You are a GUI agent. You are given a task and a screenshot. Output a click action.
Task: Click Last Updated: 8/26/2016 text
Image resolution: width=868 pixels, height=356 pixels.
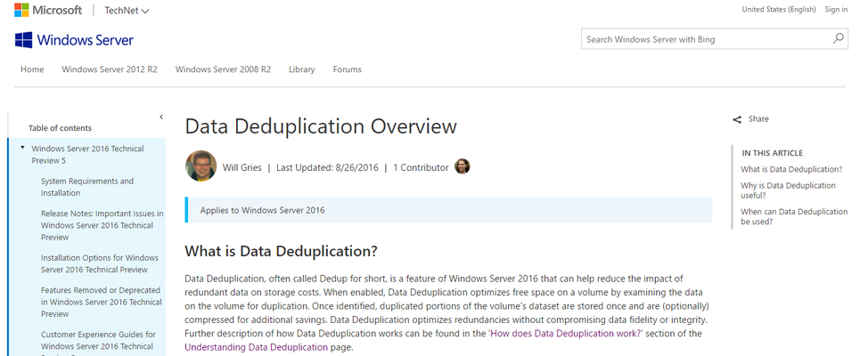click(327, 167)
